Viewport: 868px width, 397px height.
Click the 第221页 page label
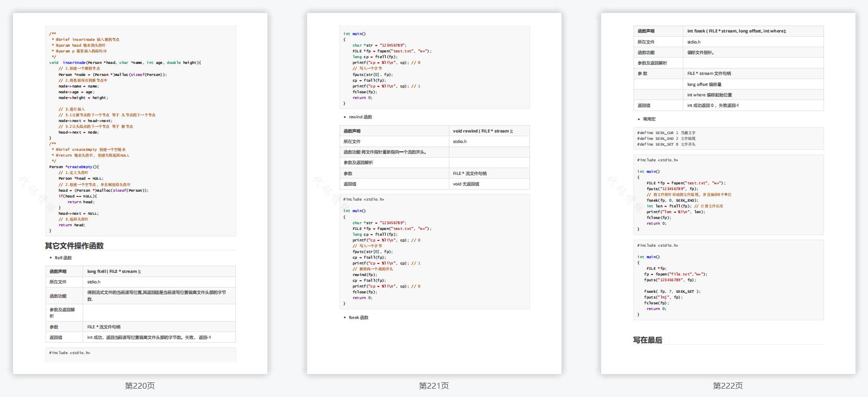click(x=434, y=386)
